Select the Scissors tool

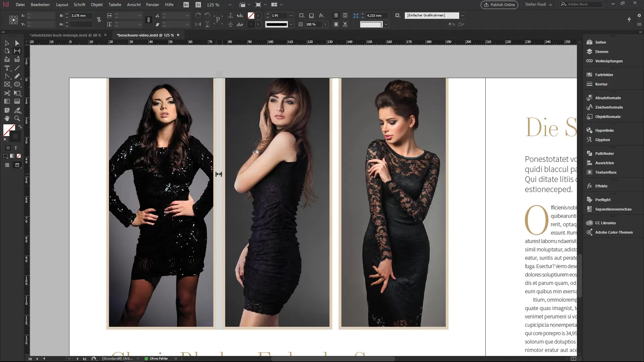(x=7, y=93)
